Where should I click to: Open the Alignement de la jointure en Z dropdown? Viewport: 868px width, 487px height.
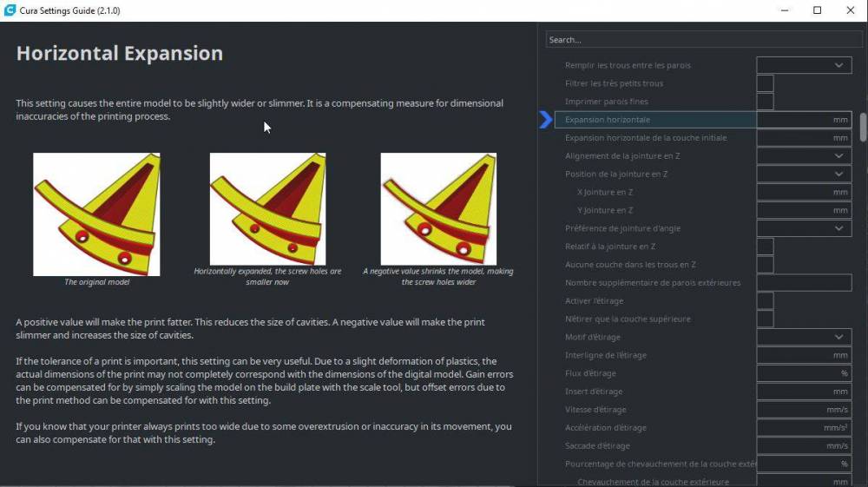coord(804,156)
